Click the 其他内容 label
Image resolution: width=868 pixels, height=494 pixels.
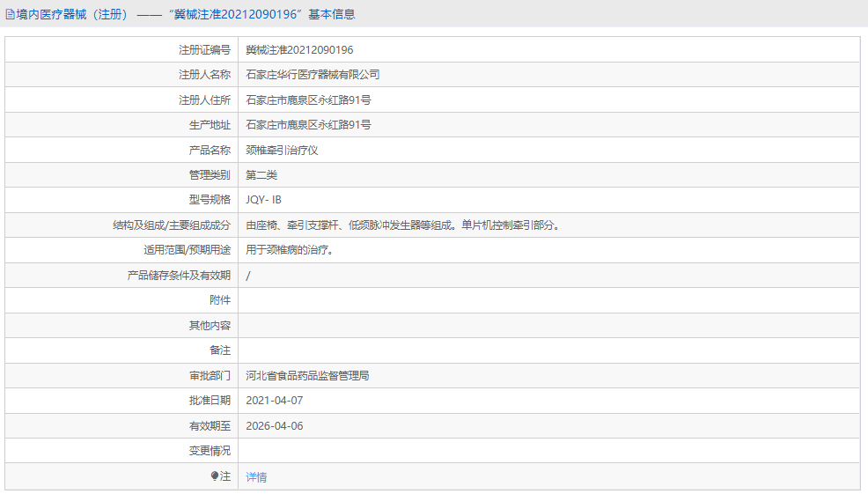(x=210, y=326)
